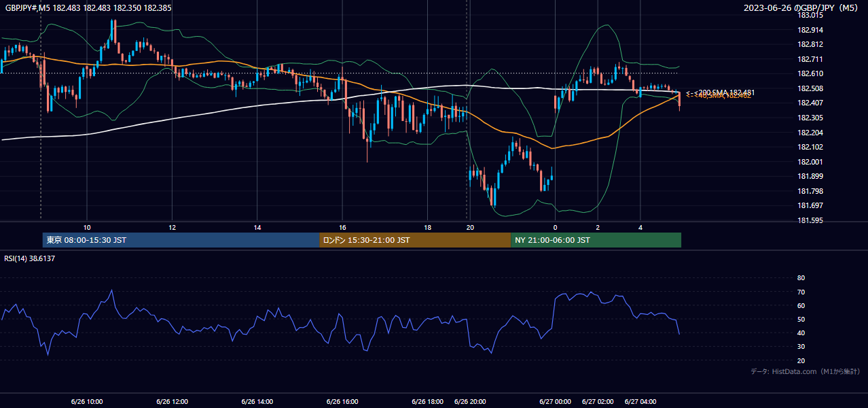This screenshot has width=868, height=408.
Task: Click price axis value 182.407
Action: (x=810, y=103)
